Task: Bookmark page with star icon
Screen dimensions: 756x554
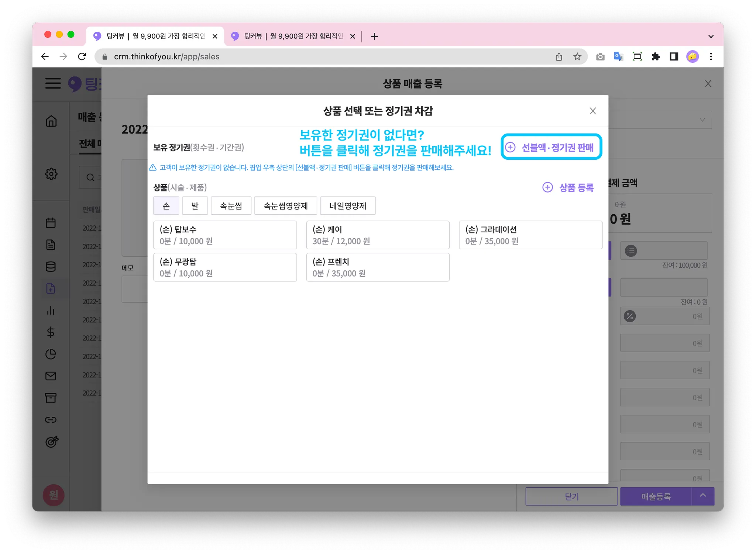Action: point(577,56)
